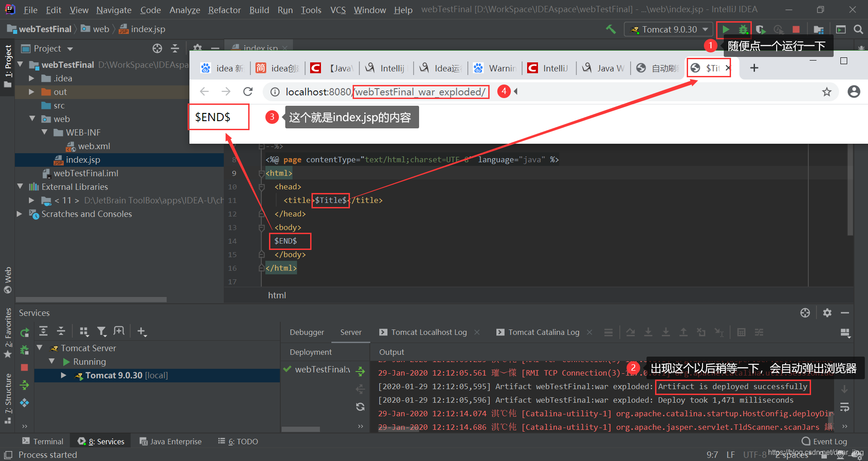The height and width of the screenshot is (461, 868).
Task: Open the VCS menu
Action: tap(338, 10)
